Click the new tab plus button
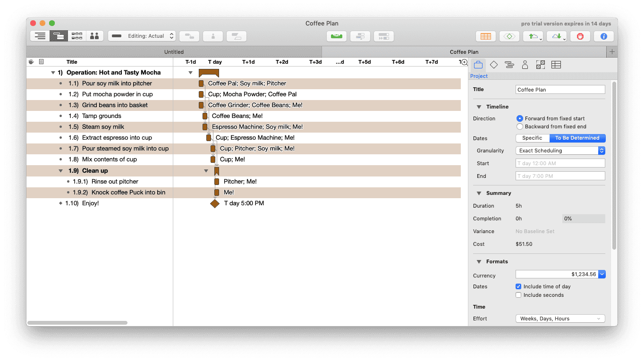Image resolution: width=644 pixels, height=361 pixels. tap(612, 52)
